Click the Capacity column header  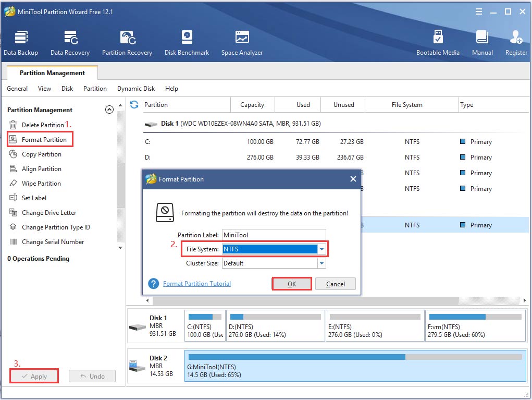(252, 105)
